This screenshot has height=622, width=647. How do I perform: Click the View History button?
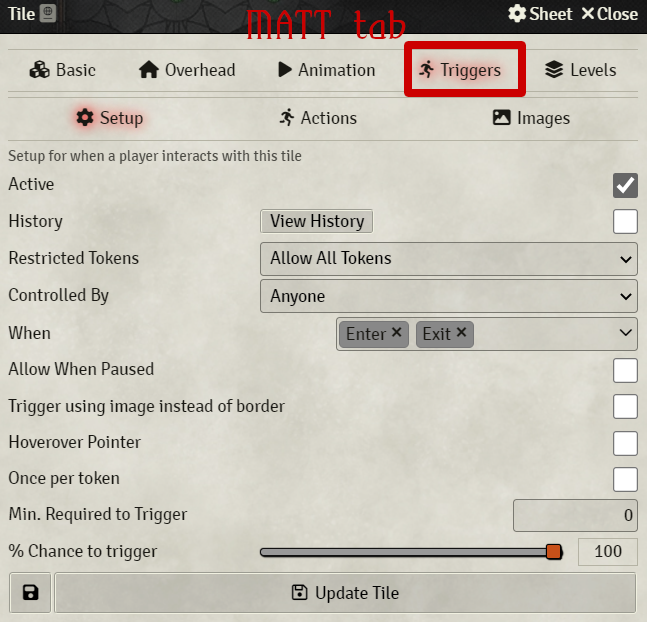coord(316,222)
